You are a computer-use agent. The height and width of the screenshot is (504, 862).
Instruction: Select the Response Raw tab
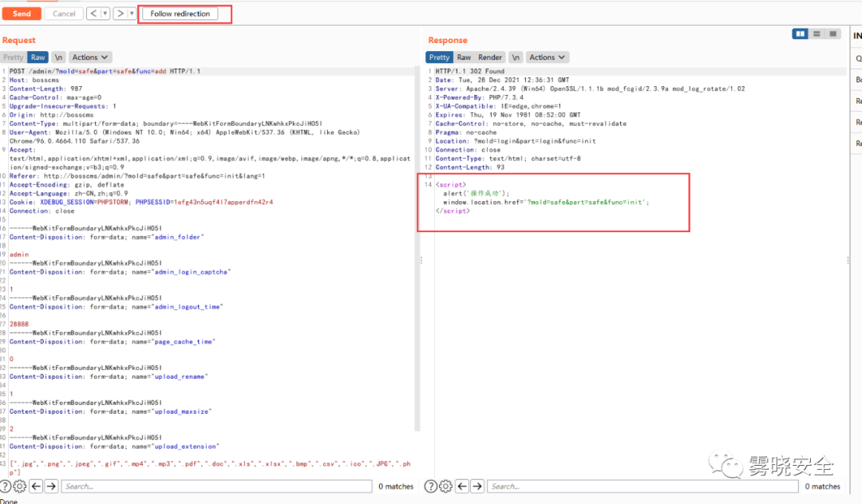pos(464,57)
